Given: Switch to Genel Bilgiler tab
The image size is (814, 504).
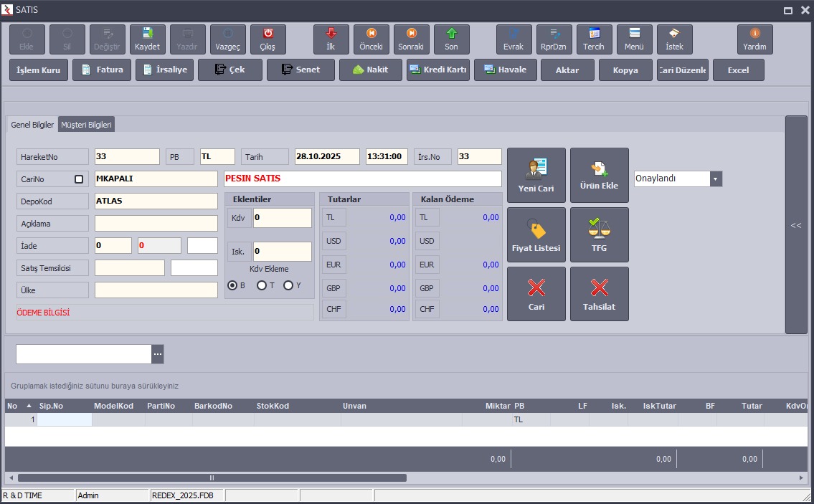Looking at the screenshot, I should click(x=32, y=125).
